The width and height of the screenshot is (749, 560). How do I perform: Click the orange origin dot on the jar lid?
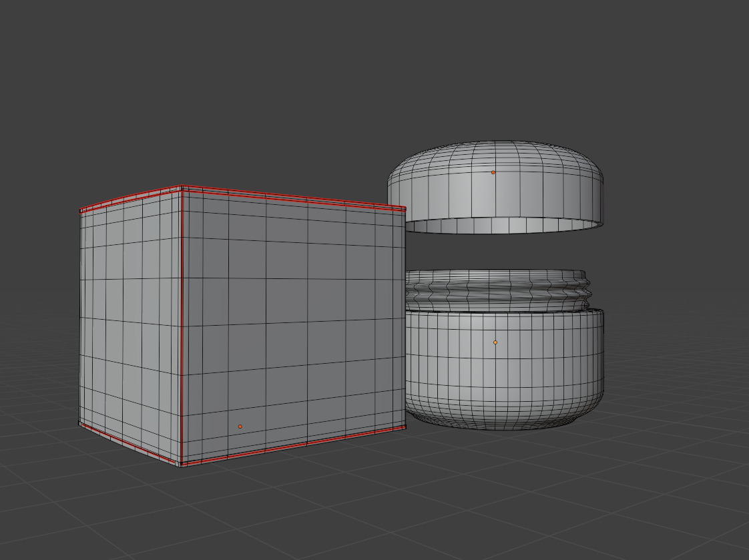(x=493, y=172)
